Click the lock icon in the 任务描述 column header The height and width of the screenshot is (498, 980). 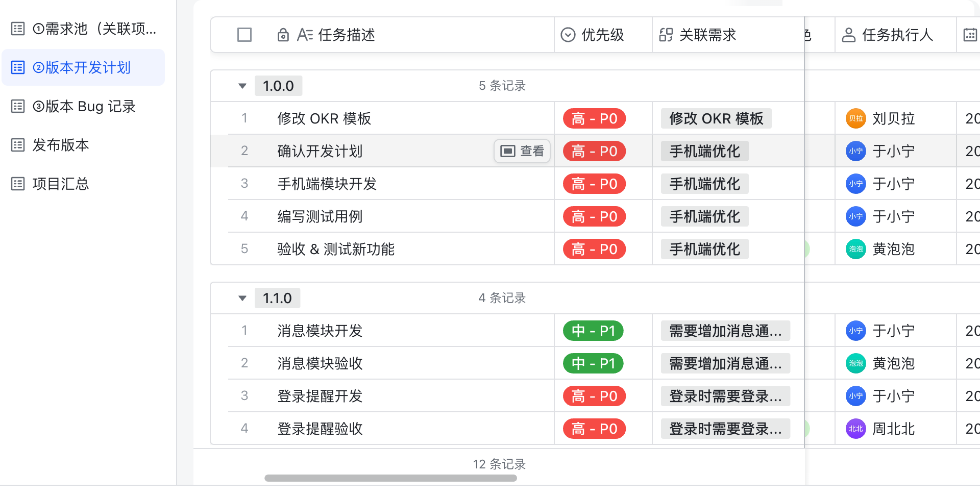(284, 35)
